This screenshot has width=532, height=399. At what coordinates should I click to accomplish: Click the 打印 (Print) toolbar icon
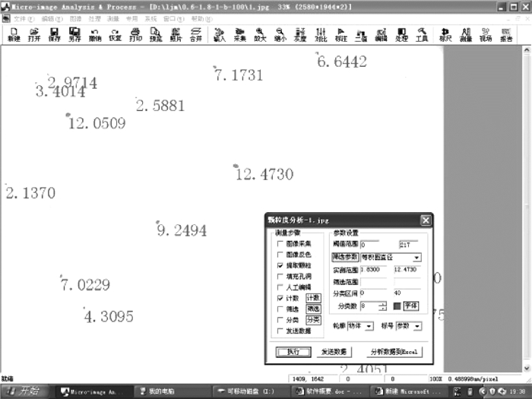(135, 34)
